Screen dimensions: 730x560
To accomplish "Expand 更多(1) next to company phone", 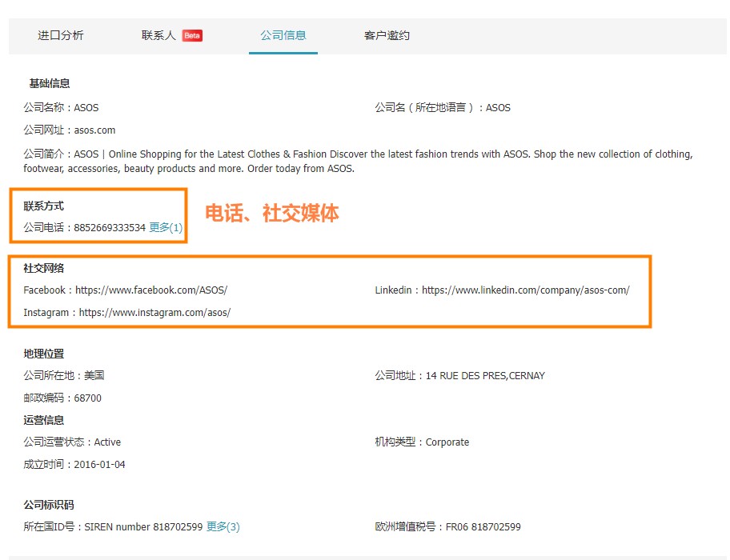I will 166,227.
